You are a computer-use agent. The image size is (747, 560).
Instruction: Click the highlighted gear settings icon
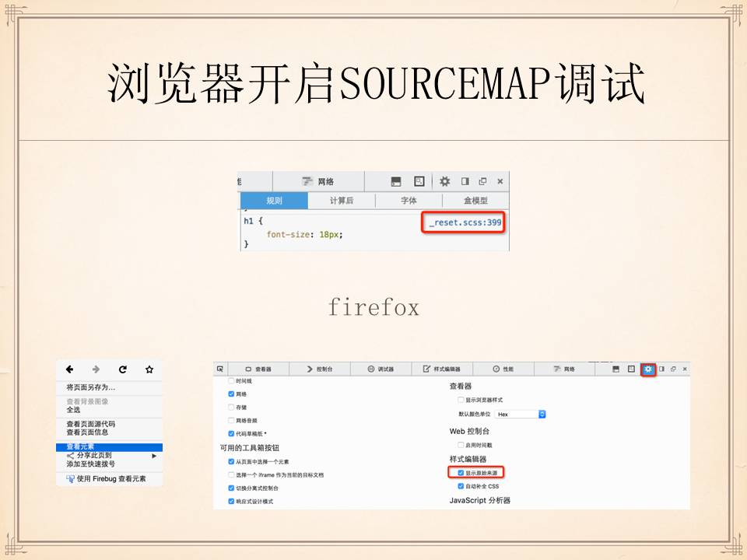coord(647,369)
